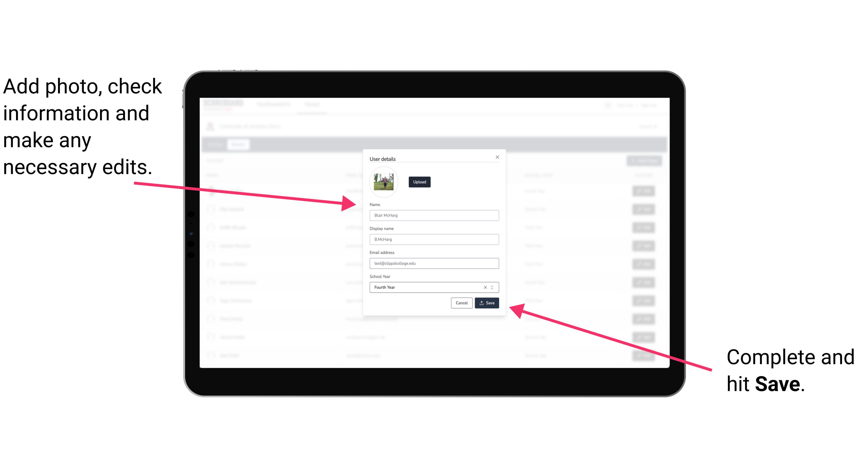Click the close X on User details dialog

[497, 157]
